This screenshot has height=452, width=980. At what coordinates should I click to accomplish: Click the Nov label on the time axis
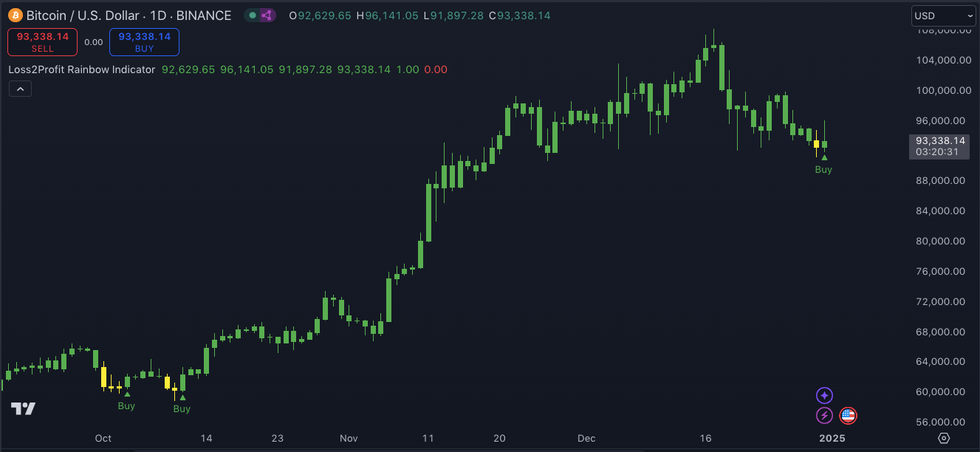point(349,438)
